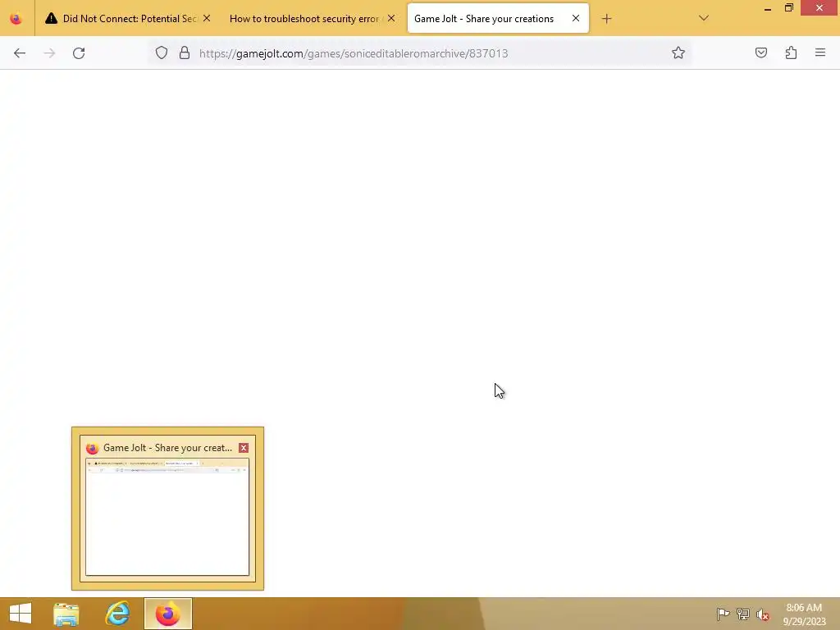This screenshot has width=840, height=630.
Task: Launch File Explorer from taskbar
Action: click(x=66, y=614)
